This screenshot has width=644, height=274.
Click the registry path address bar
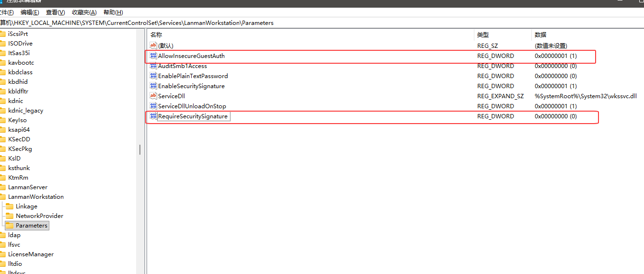(x=322, y=23)
